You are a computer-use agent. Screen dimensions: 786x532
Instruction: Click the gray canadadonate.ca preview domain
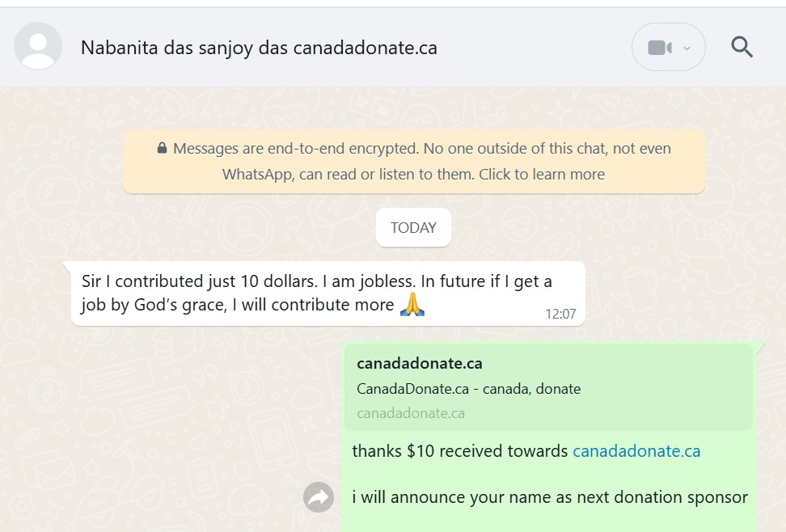point(411,413)
